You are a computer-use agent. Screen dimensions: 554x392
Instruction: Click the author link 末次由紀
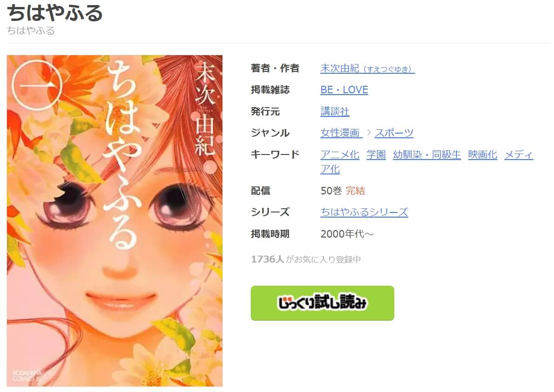[367, 68]
